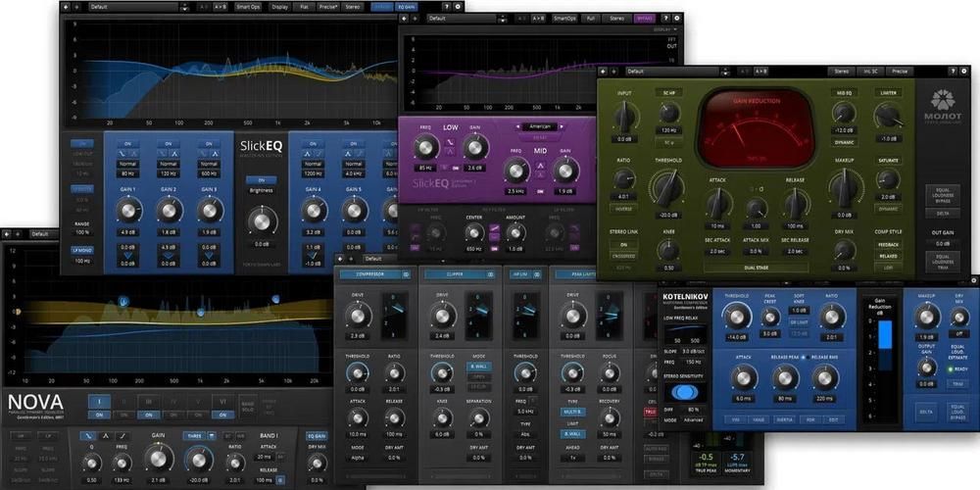The height and width of the screenshot is (490, 980).
Task: Select Smart Ops in SlickEQ Mastering toolbar
Action: pos(249,7)
